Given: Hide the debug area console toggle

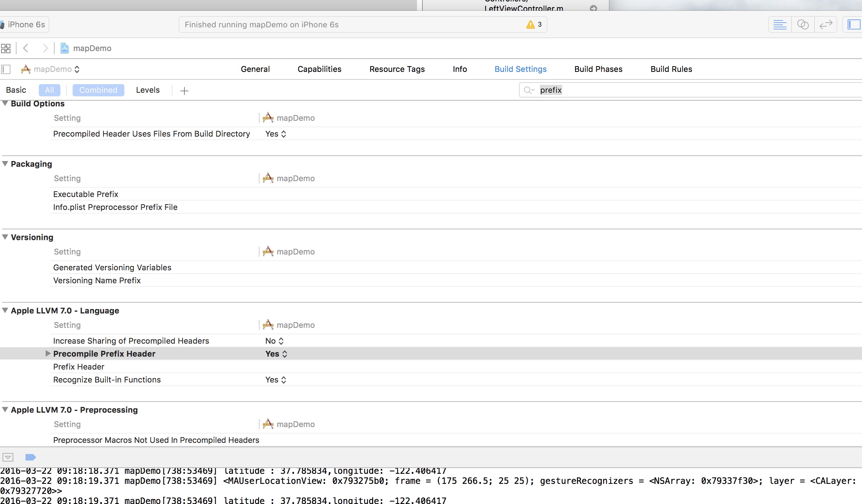Looking at the screenshot, I should point(8,457).
